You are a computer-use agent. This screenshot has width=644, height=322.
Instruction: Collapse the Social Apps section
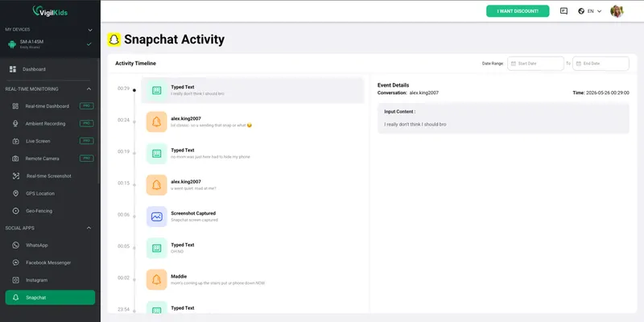pos(89,228)
